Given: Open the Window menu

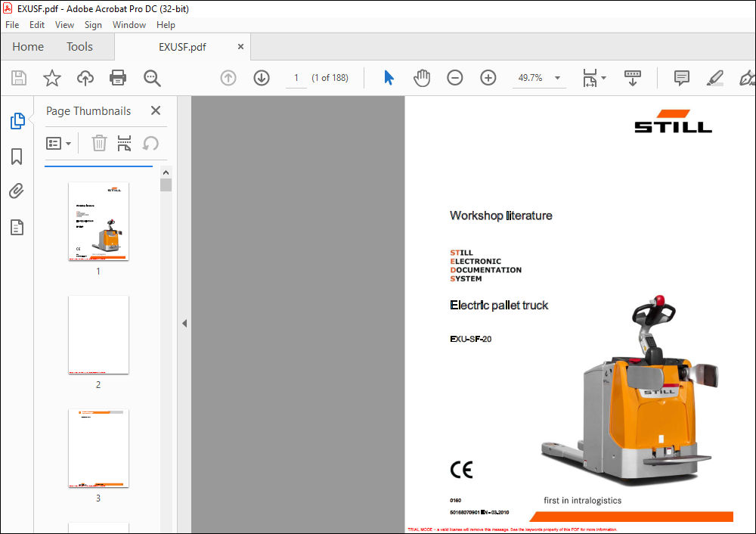Looking at the screenshot, I should coord(129,25).
